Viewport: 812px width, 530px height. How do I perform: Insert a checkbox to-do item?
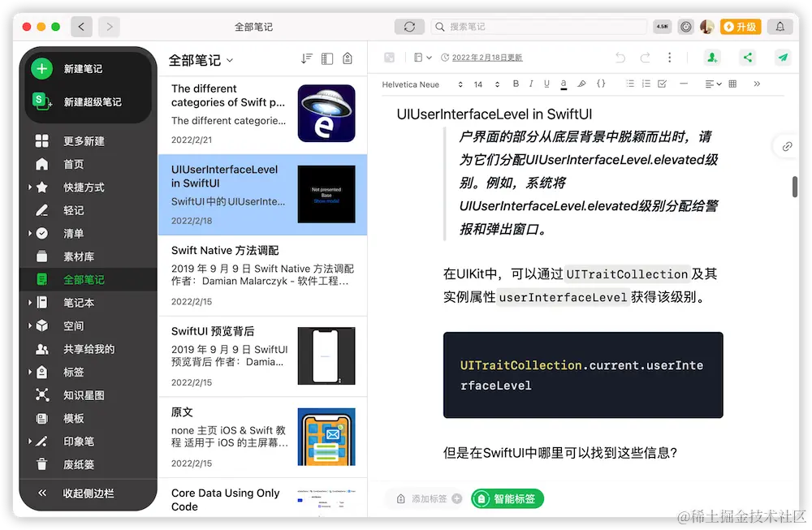point(662,84)
